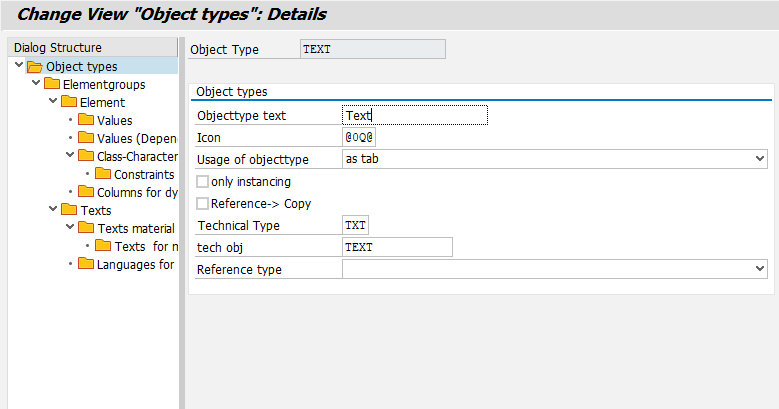
Task: Click the Values folder icon
Action: 86,121
